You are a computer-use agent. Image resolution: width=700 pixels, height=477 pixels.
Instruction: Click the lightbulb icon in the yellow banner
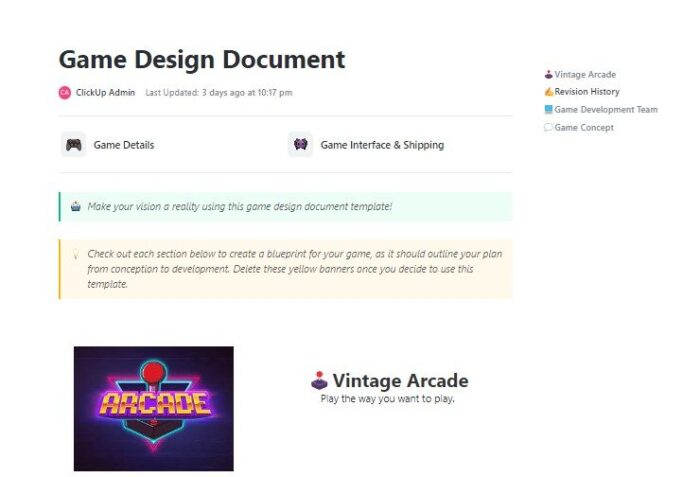point(76,254)
